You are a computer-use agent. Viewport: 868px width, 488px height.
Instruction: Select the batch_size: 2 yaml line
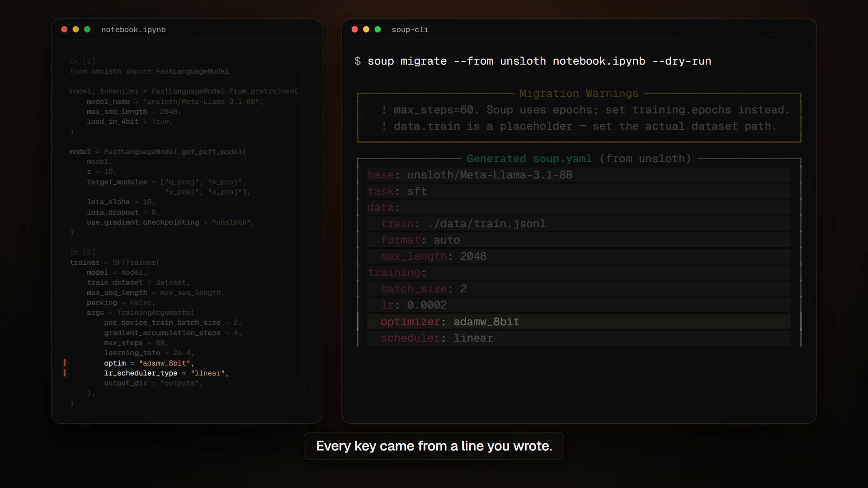point(579,289)
